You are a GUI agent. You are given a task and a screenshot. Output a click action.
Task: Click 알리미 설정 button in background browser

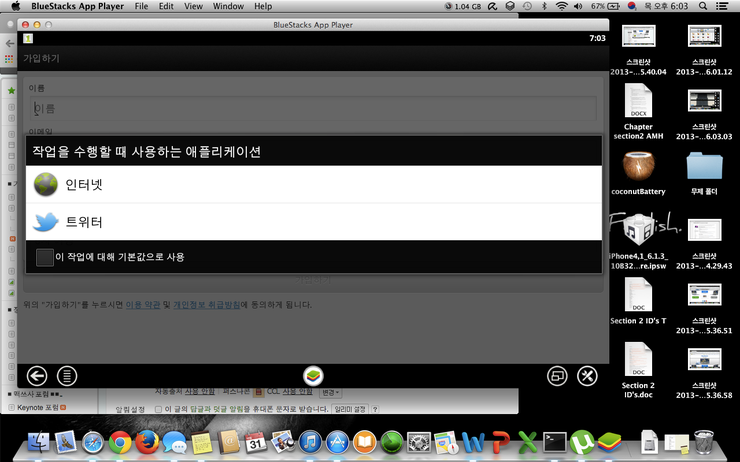[350, 409]
